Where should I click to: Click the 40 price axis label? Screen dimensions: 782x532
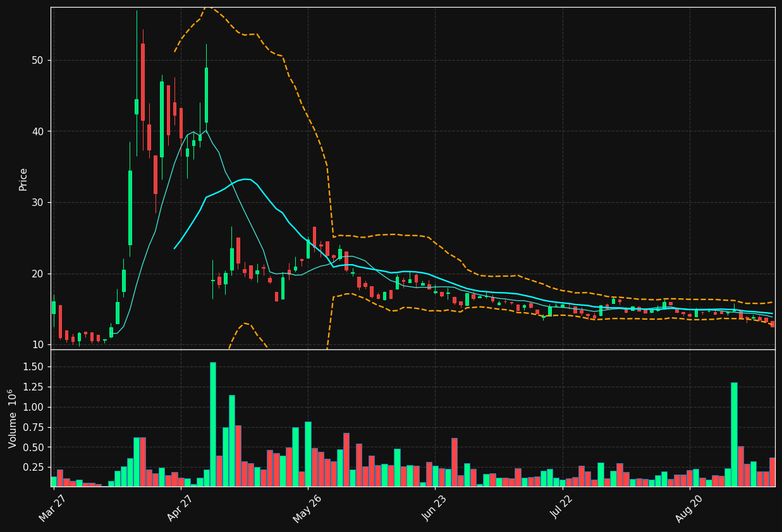(37, 131)
